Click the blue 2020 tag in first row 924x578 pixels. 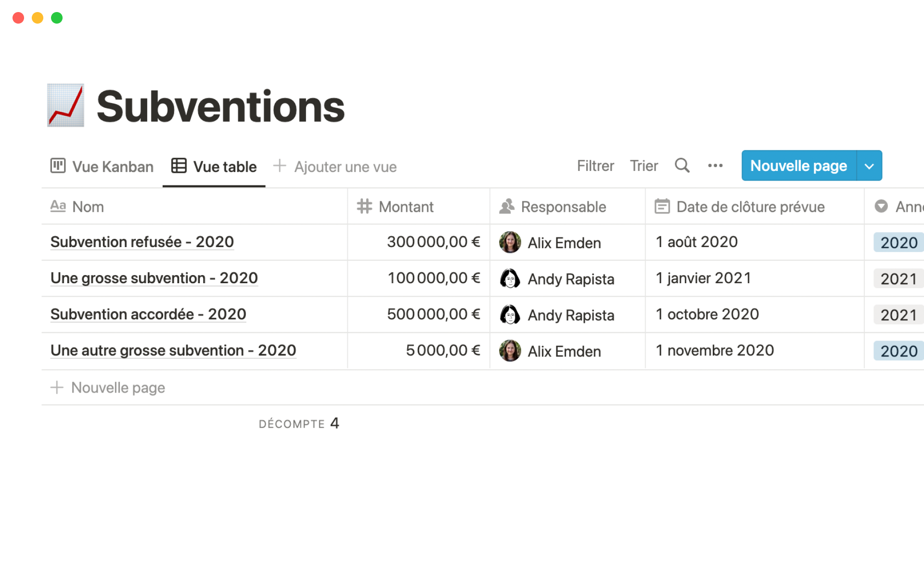(x=898, y=242)
